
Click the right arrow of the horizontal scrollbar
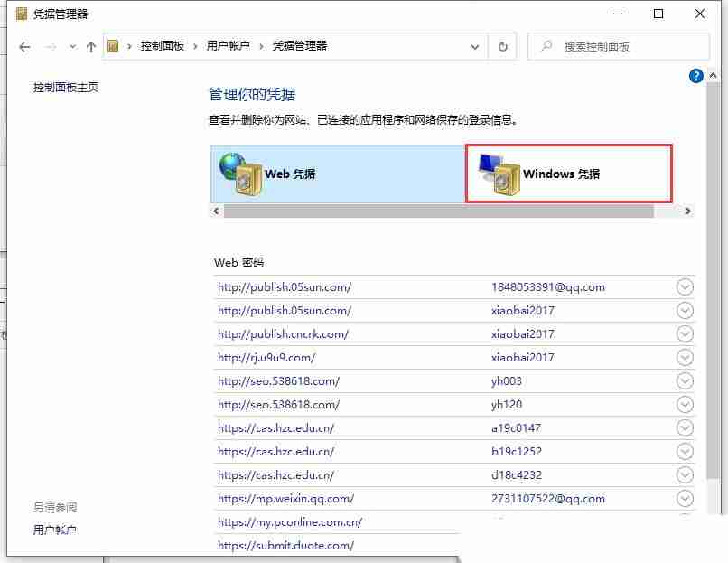coord(687,210)
